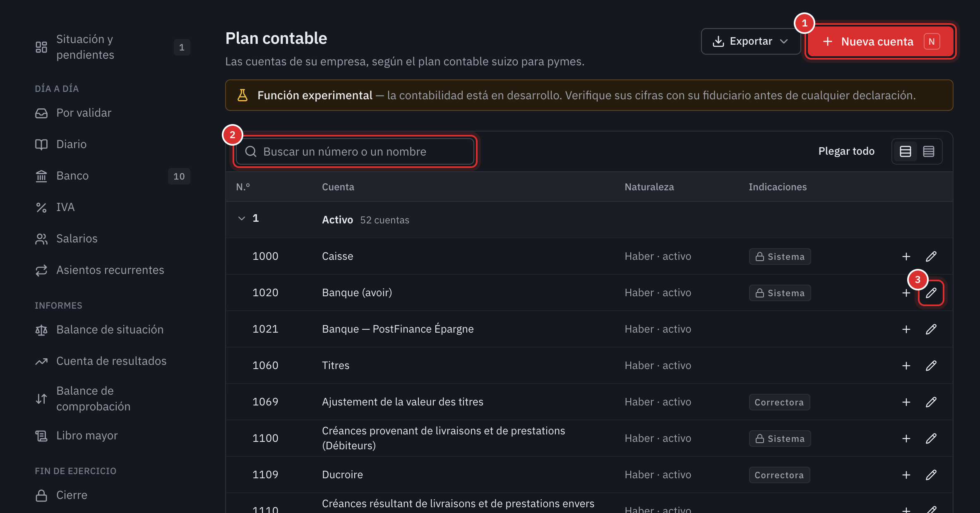Open the Diario section
Image resolution: width=980 pixels, height=513 pixels.
coord(113,144)
